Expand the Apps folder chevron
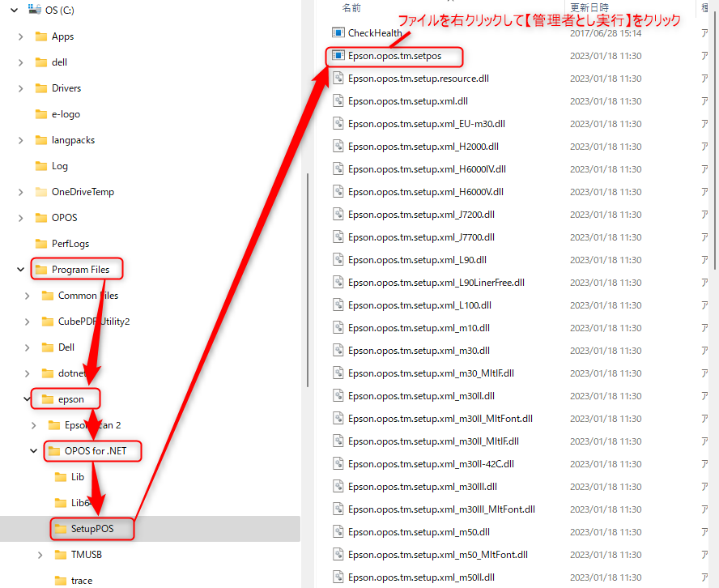This screenshot has width=719, height=588. coord(20,36)
